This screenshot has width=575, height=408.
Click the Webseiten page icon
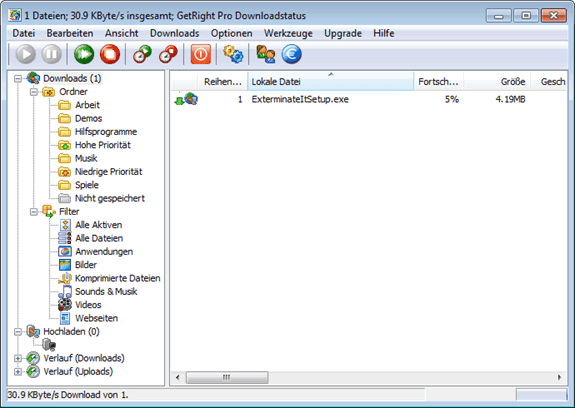tap(65, 318)
